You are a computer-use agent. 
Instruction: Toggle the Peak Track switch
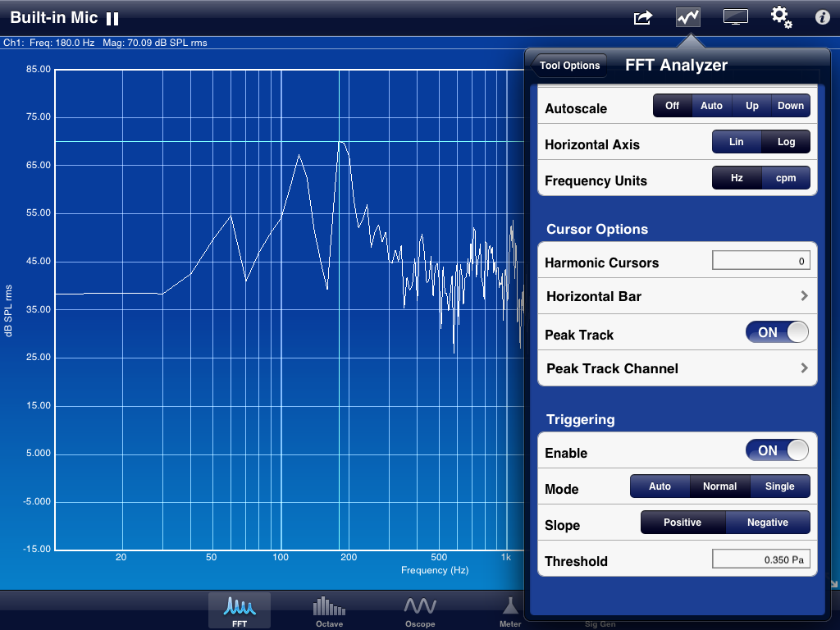tap(776, 332)
